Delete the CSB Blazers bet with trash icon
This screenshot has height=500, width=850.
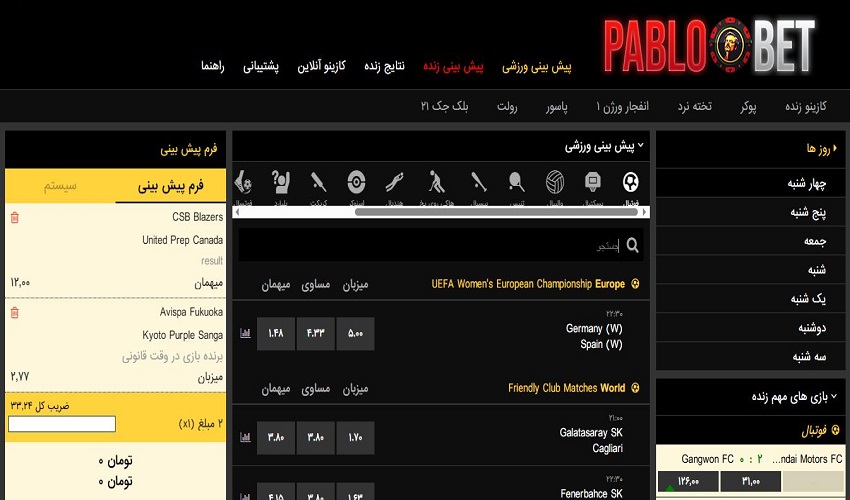tap(14, 217)
